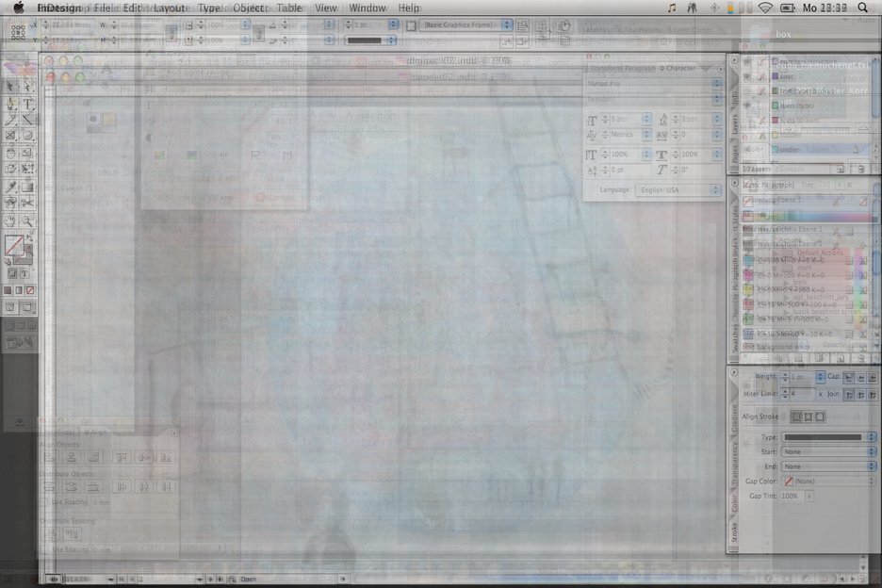Click the toolbox Fill color box
The image size is (882, 588).
(x=14, y=245)
